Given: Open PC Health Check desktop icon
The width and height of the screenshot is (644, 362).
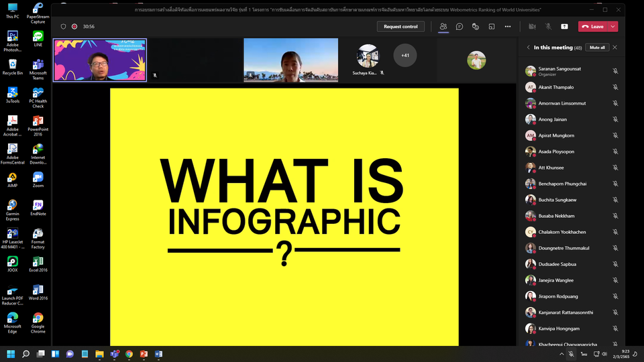Looking at the screenshot, I should (38, 98).
